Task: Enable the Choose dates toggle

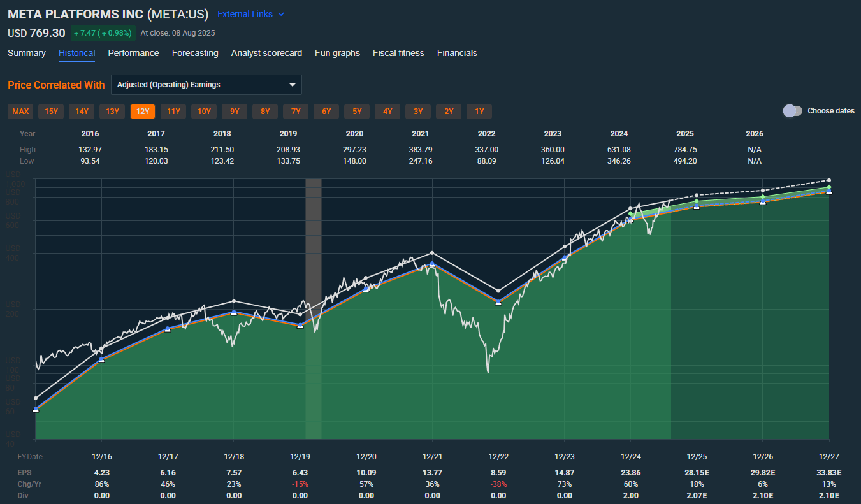Action: 792,110
